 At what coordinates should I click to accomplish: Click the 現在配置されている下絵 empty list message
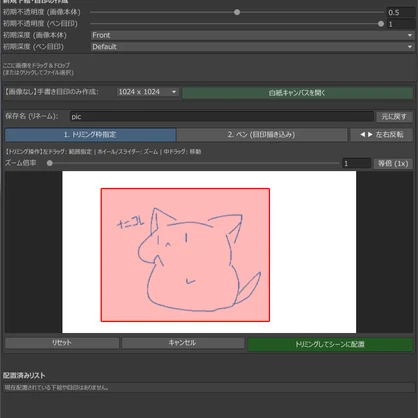pyautogui.click(x=56, y=388)
